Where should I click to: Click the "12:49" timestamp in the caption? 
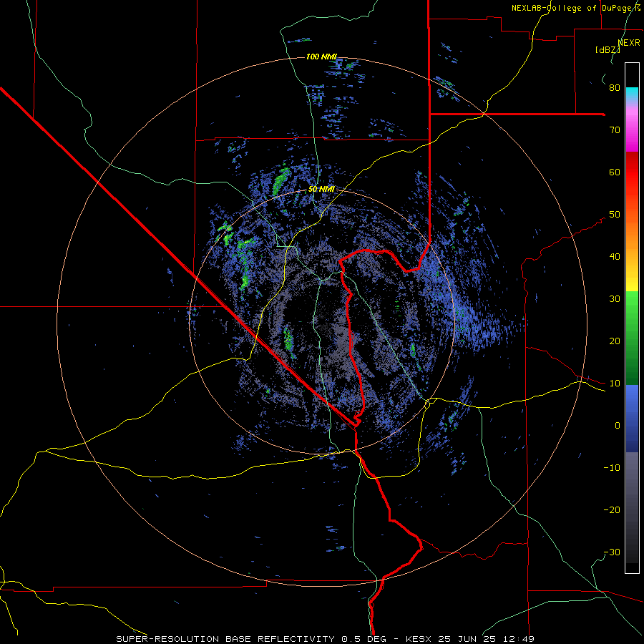coord(520,639)
